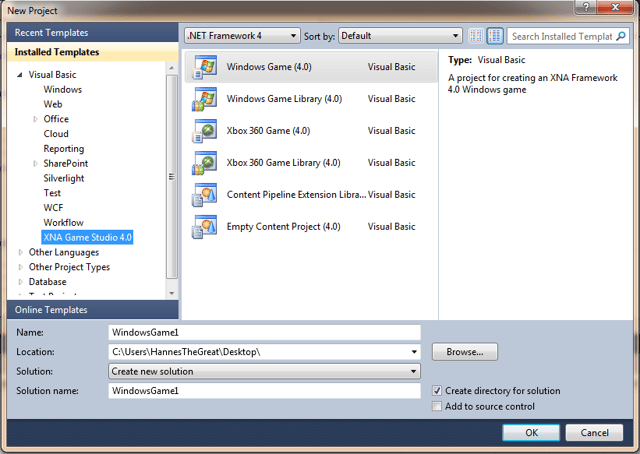Click the 'Windows Game Library (4.0)' name
Image resolution: width=640 pixels, height=454 pixels.
click(x=284, y=99)
